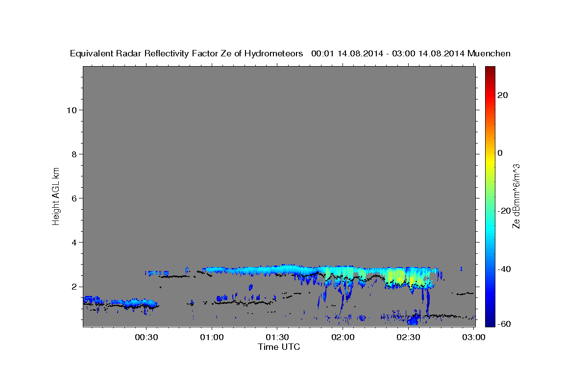Click the '03:00' time tick label
Viewport: 588px width, 392px height.
(x=474, y=337)
